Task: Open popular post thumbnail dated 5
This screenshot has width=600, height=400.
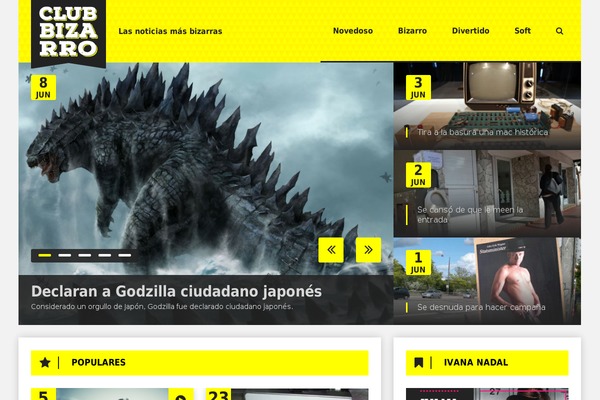Action: coord(112,394)
